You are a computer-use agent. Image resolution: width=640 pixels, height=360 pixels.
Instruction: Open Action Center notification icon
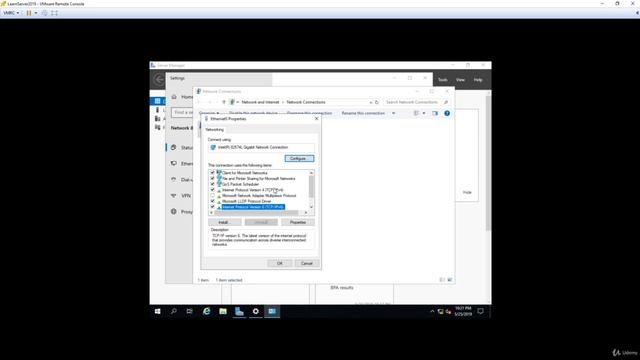[481, 311]
